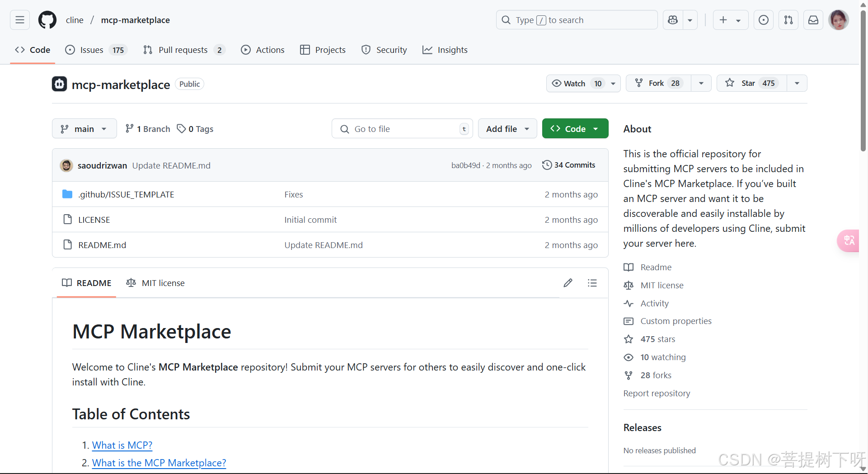
Task: Open the main branch selector
Action: pos(84,129)
